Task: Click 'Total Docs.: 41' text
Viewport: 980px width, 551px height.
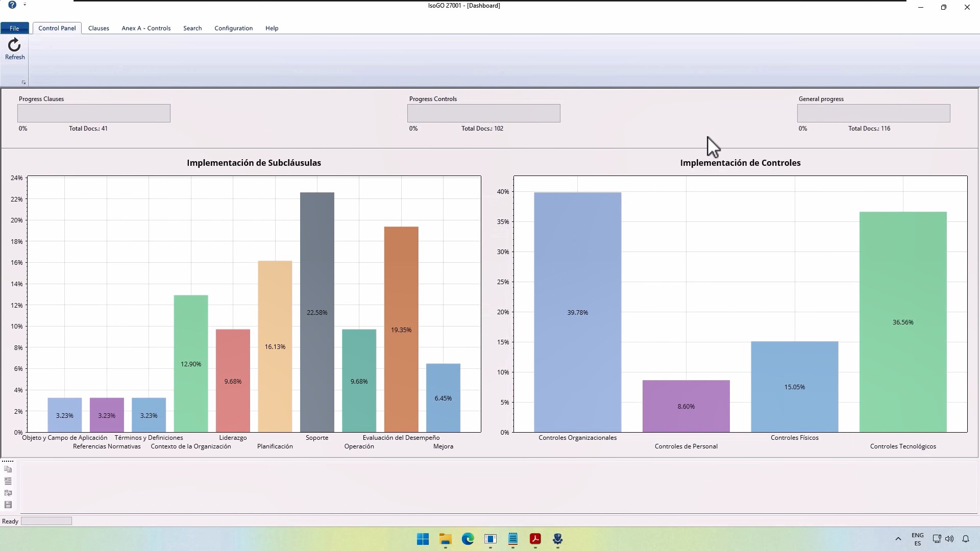Action: pyautogui.click(x=88, y=129)
